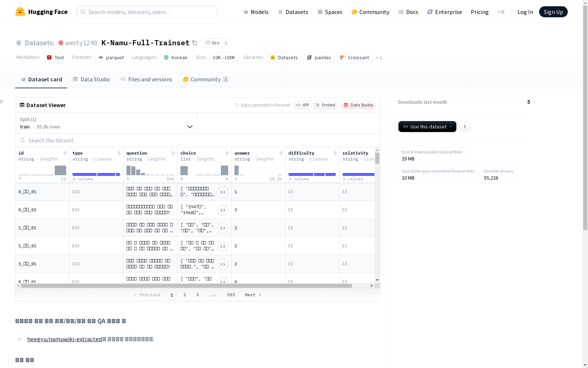Expand the more-options nav menu icon
Viewport: 588px width, 368px height.
tap(501, 12)
